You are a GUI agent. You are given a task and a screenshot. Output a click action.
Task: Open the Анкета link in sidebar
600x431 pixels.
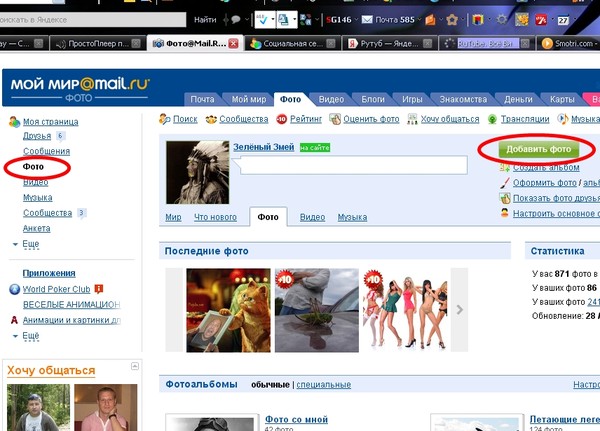(36, 229)
